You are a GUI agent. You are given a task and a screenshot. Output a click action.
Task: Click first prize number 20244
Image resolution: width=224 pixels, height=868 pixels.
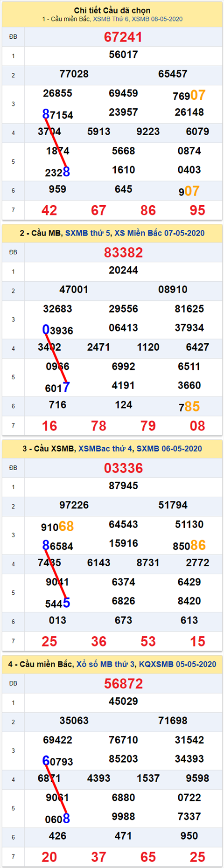123,270
